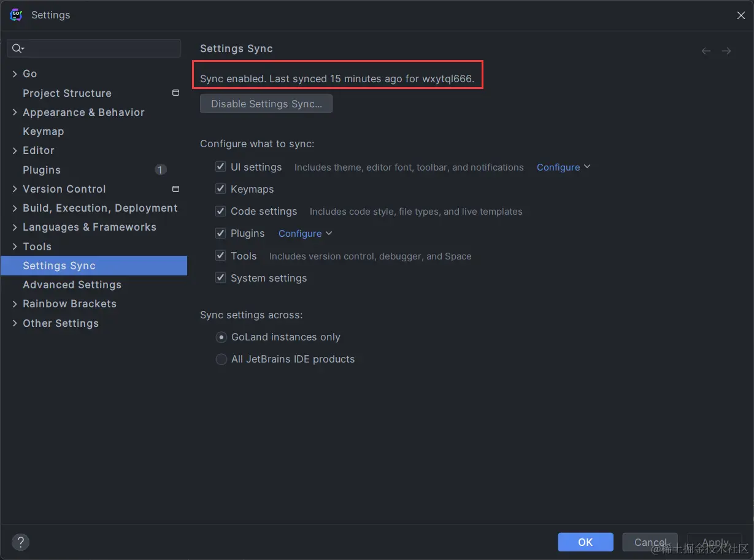Click the UI settings description text
The width and height of the screenshot is (754, 560).
click(x=409, y=167)
